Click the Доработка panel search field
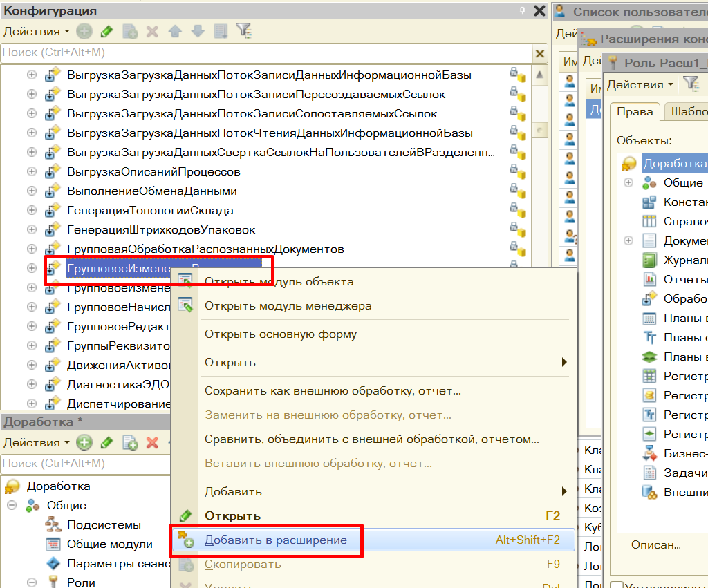 [86, 464]
